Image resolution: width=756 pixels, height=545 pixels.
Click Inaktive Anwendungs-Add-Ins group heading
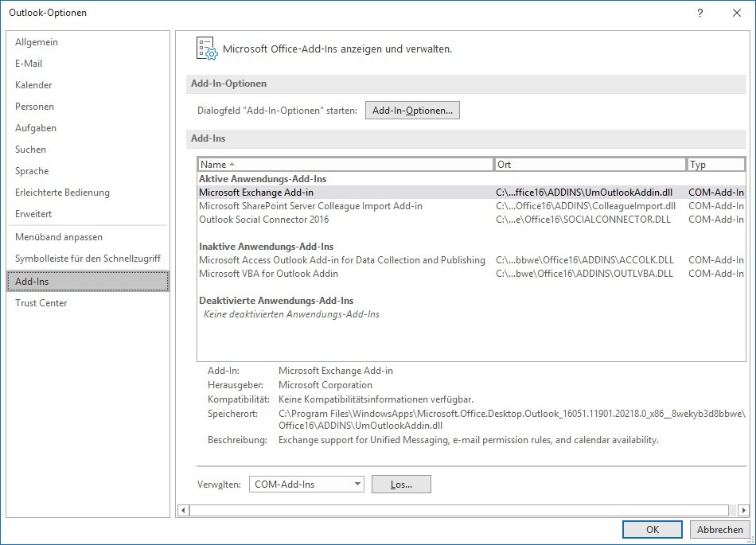click(x=266, y=247)
